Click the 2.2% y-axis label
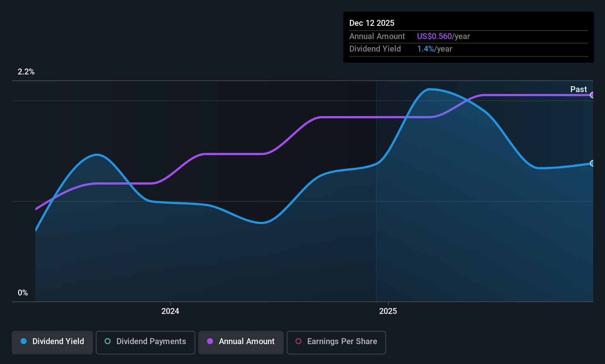Image resolution: width=605 pixels, height=364 pixels. click(x=26, y=72)
